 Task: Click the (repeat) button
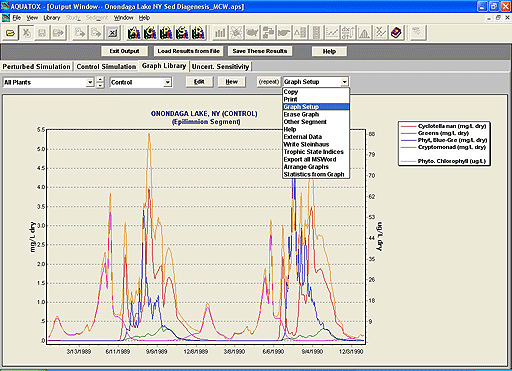pyautogui.click(x=269, y=82)
